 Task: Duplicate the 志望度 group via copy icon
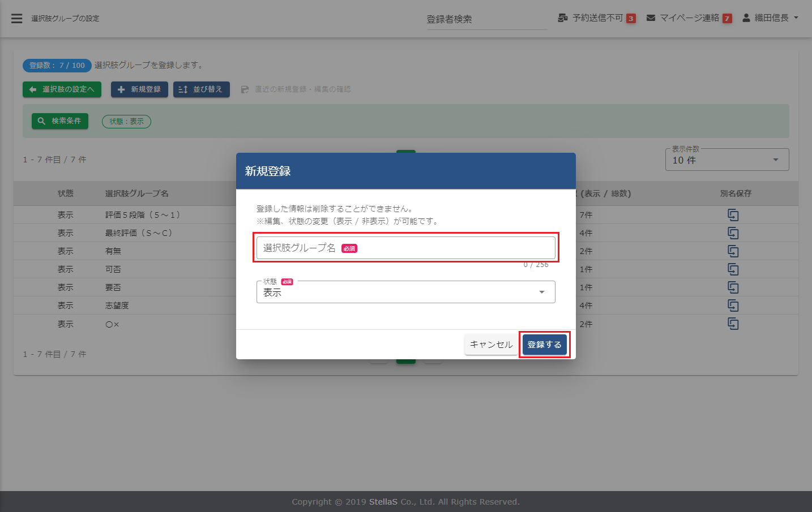coord(733,306)
